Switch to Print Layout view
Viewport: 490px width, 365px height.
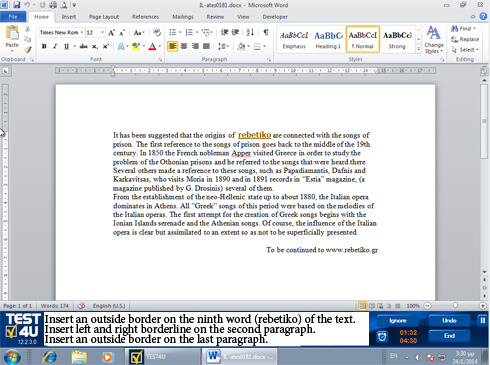362,305
